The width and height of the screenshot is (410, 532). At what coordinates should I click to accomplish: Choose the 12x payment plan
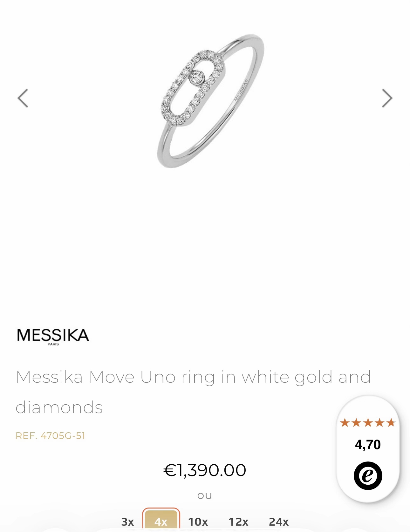point(238,522)
